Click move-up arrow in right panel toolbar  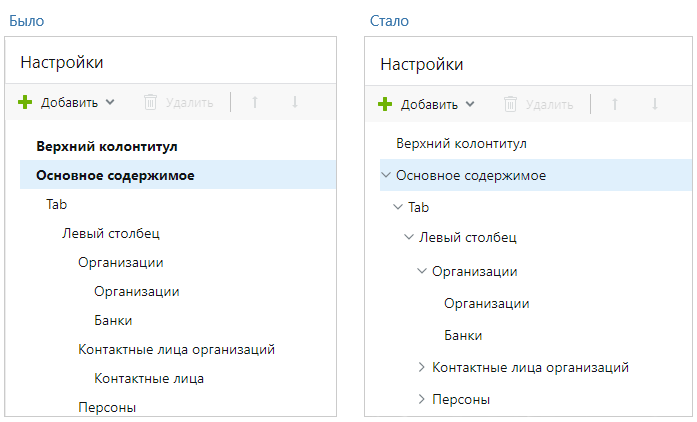tap(615, 104)
